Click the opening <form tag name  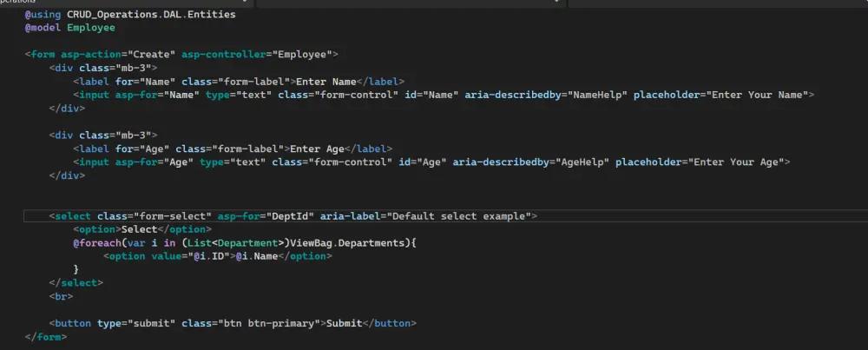[43, 54]
